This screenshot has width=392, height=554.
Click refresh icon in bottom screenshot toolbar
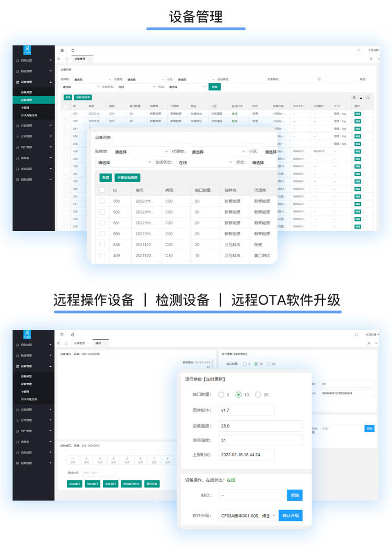coord(73,334)
